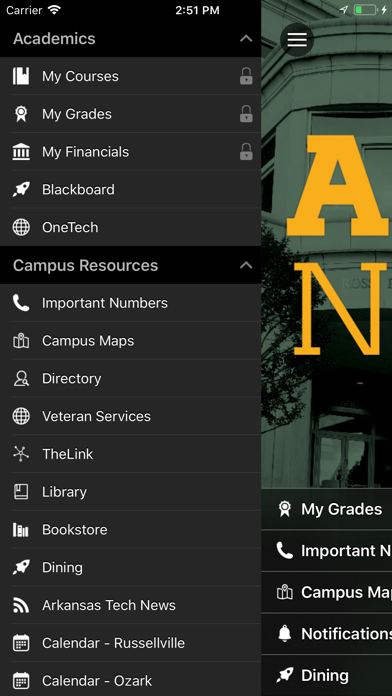This screenshot has width=392, height=696.
Task: Click the OneTech globe icon
Action: (x=21, y=227)
